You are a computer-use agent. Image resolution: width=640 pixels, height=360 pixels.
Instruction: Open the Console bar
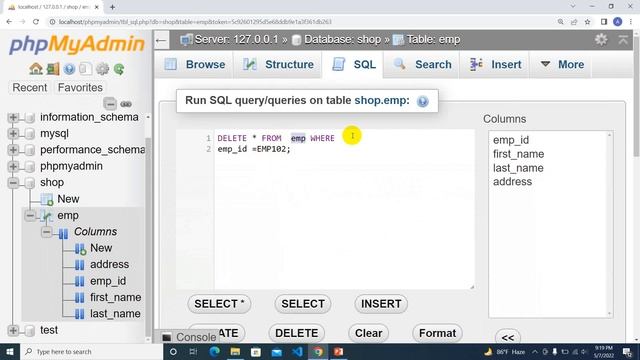(189, 337)
